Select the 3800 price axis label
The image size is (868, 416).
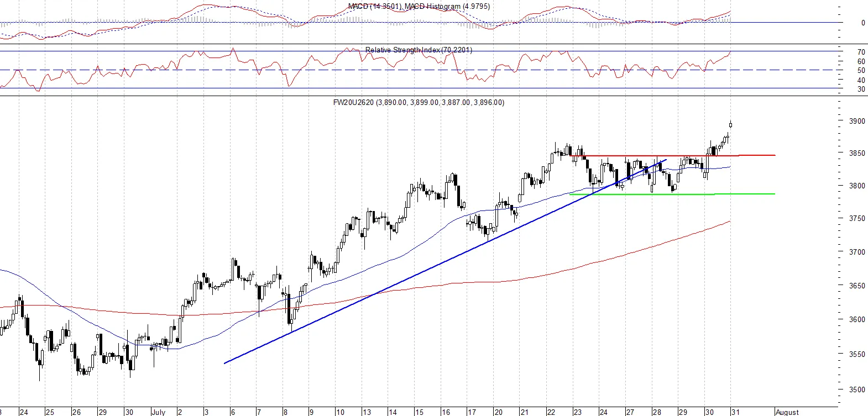point(857,186)
